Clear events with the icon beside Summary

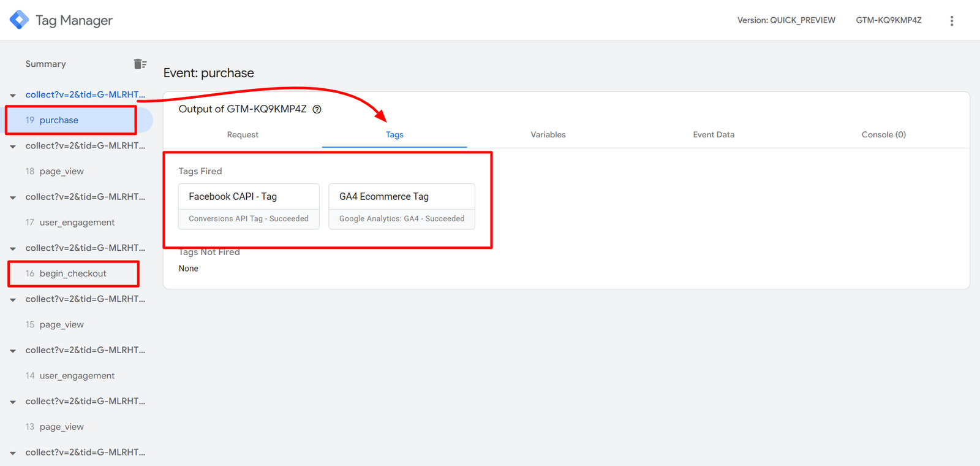point(140,64)
